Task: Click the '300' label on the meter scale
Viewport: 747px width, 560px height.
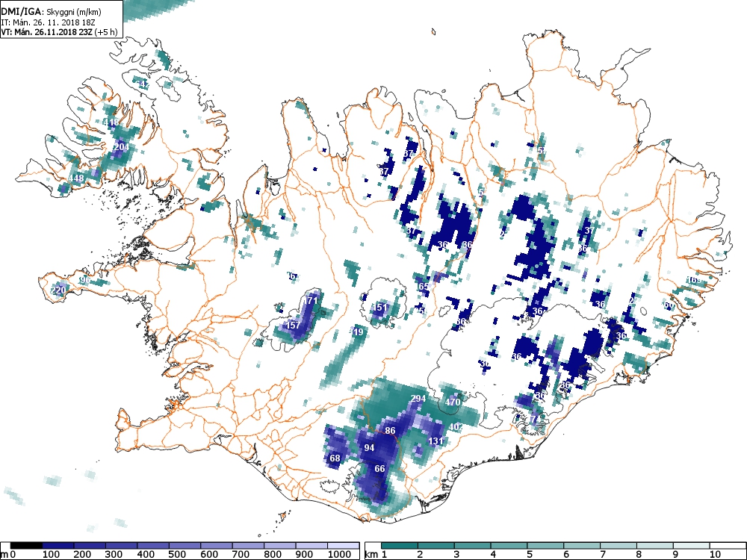Action: (x=114, y=554)
